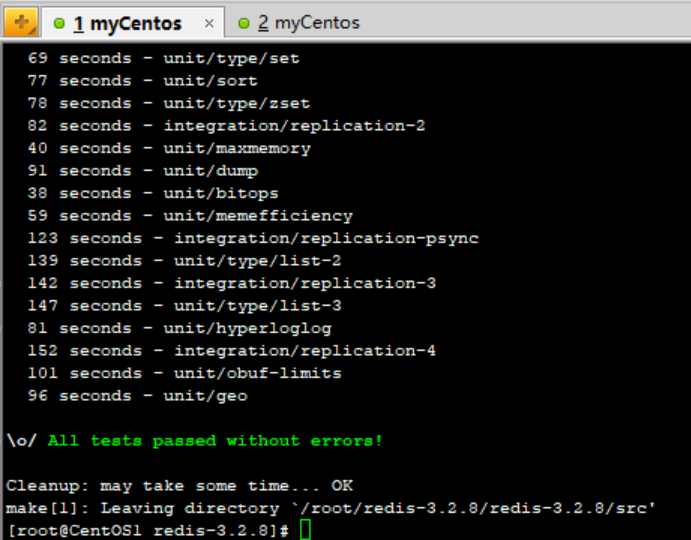The height and width of the screenshot is (540, 691).
Task: Click the [root@CentOS1 redis-3.2.8] prompt
Action: (x=147, y=530)
